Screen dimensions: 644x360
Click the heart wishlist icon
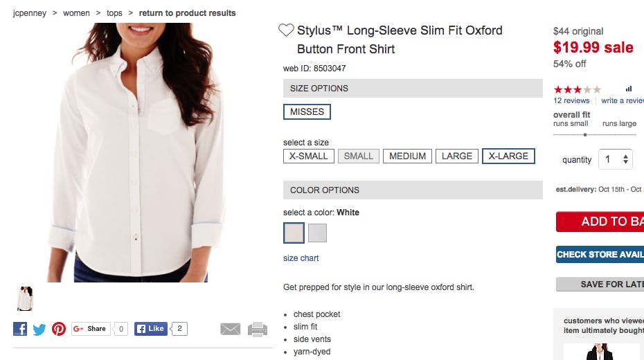(x=286, y=30)
